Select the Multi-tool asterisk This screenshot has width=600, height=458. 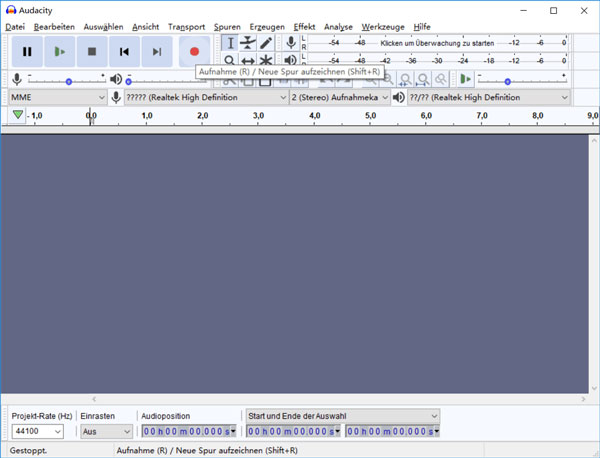[266, 60]
